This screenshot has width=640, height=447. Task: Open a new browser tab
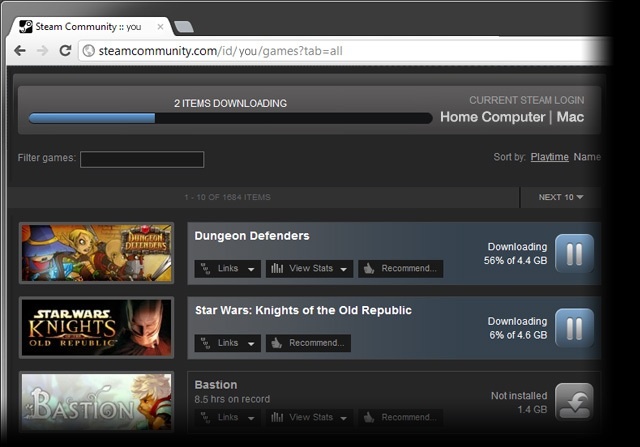(184, 26)
